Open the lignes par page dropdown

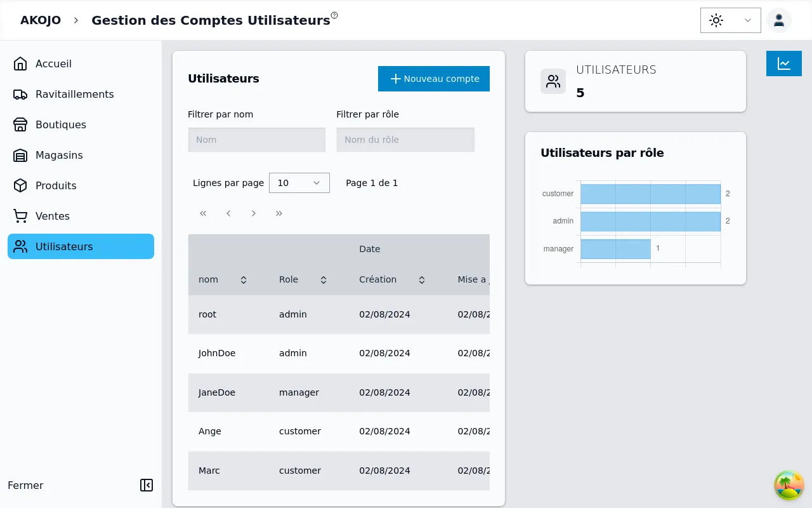pos(299,183)
